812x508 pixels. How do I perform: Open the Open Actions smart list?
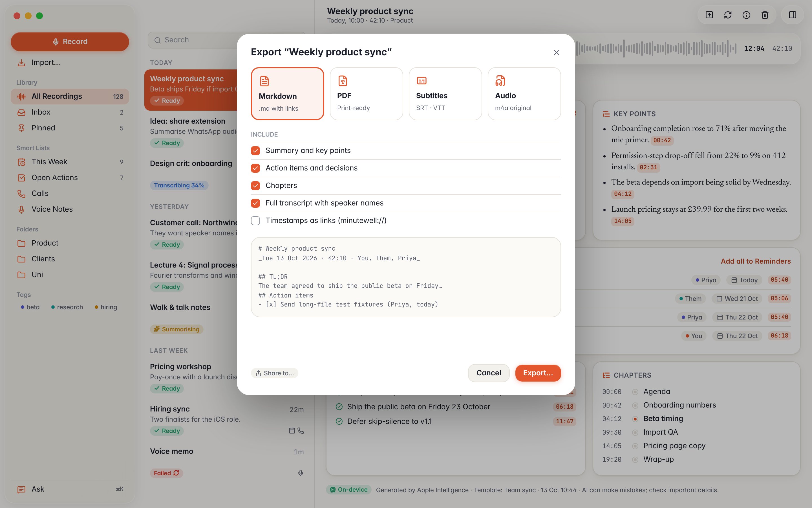coord(70,178)
